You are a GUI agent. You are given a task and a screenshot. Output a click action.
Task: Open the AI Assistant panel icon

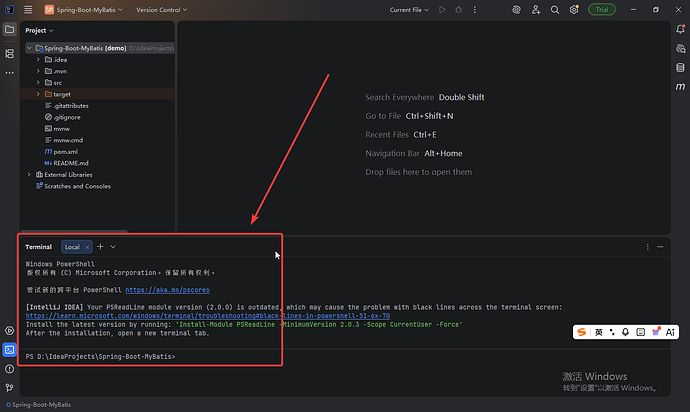point(680,48)
